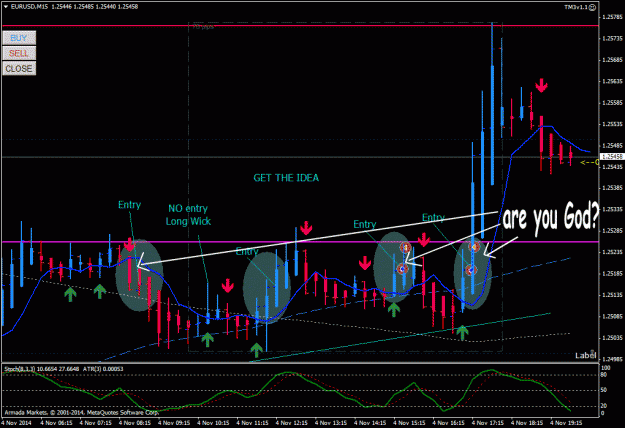625x428 pixels.
Task: Click the BUY trade button
Action: (x=19, y=38)
